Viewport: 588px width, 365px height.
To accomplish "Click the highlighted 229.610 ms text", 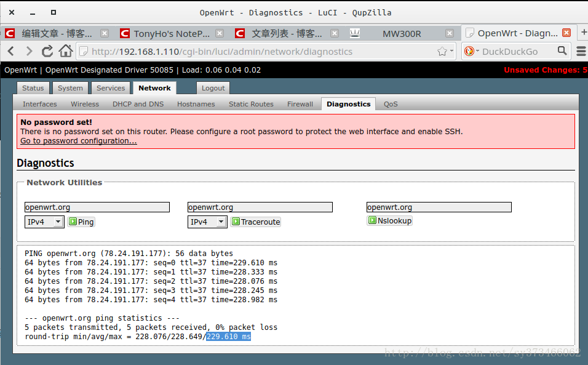I will click(x=228, y=337).
